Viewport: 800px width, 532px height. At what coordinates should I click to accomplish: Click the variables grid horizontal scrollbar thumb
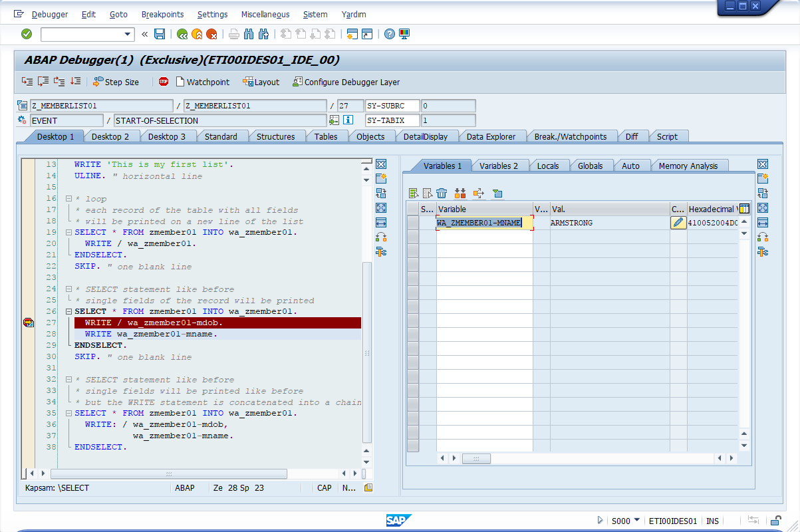[476, 458]
